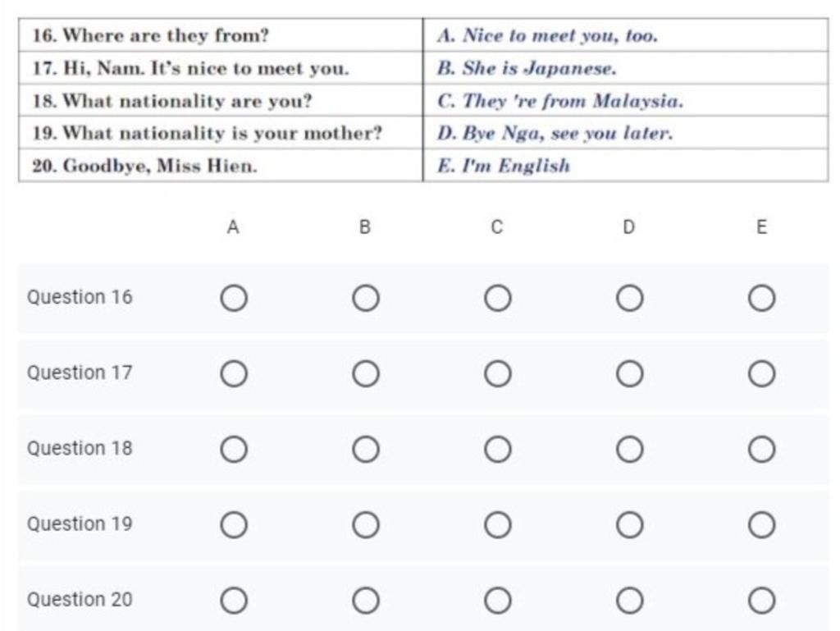
Task: Pick option B for Question 19
Action: 366,525
